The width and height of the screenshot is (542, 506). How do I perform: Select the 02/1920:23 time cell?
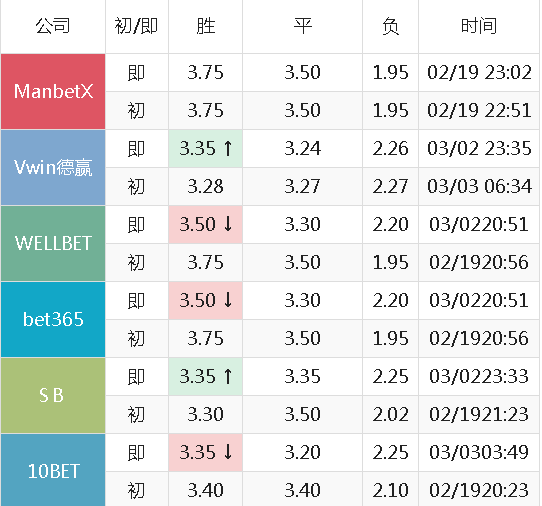click(479, 490)
